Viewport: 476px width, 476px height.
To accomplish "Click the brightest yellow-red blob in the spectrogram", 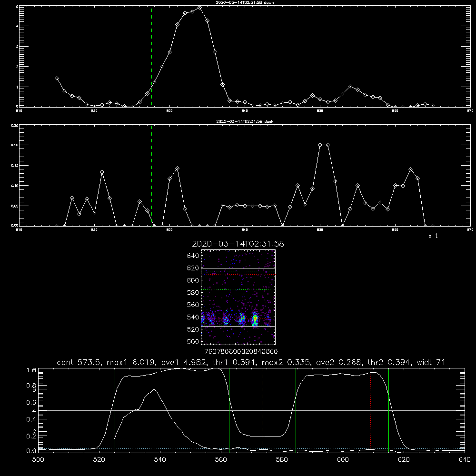I will pyautogui.click(x=255, y=319).
